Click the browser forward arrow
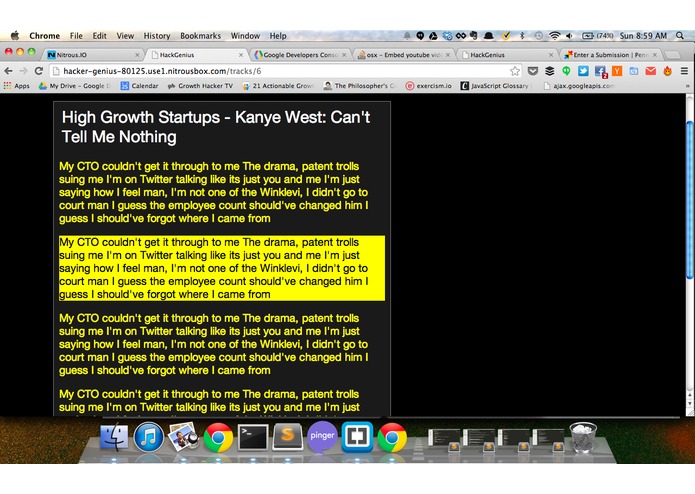695x494 pixels. pos(23,71)
